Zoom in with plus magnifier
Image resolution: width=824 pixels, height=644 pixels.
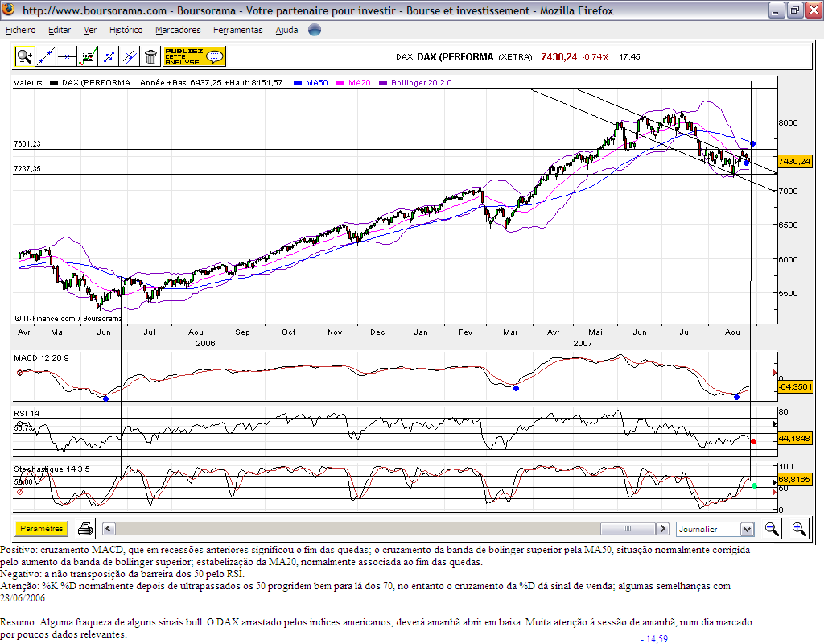[799, 529]
